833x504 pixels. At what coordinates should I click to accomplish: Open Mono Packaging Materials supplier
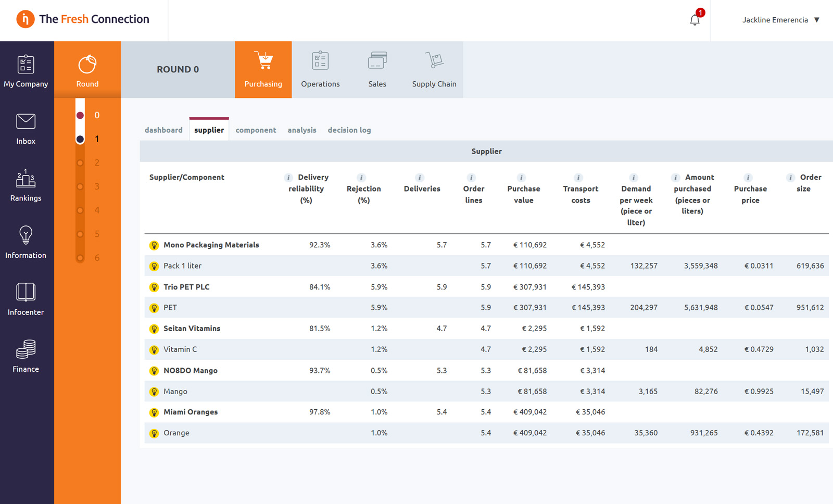click(x=211, y=245)
